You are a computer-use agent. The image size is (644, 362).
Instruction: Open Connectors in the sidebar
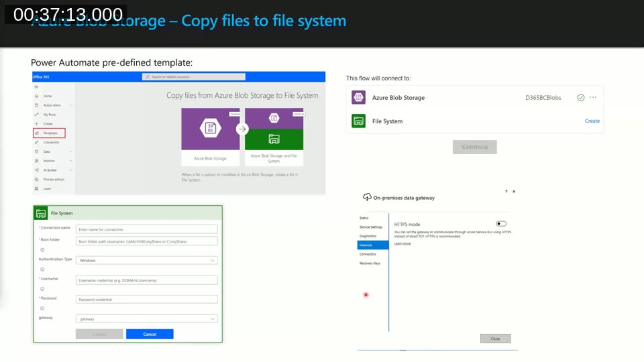click(x=52, y=142)
